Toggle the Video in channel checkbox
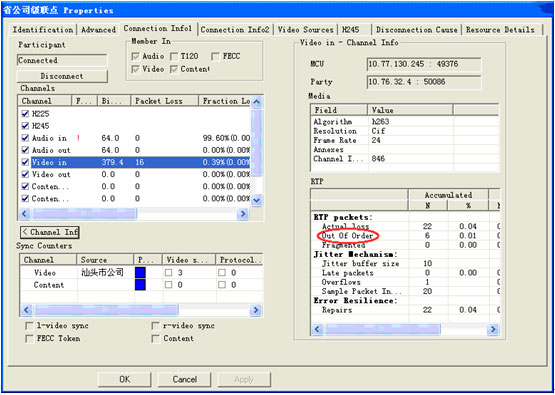555x395 pixels. click(x=25, y=162)
